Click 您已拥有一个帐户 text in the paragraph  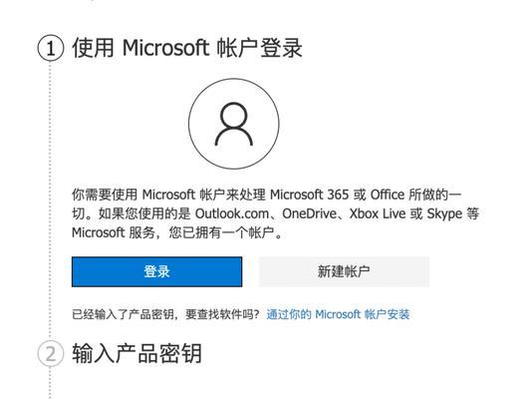[221, 233]
